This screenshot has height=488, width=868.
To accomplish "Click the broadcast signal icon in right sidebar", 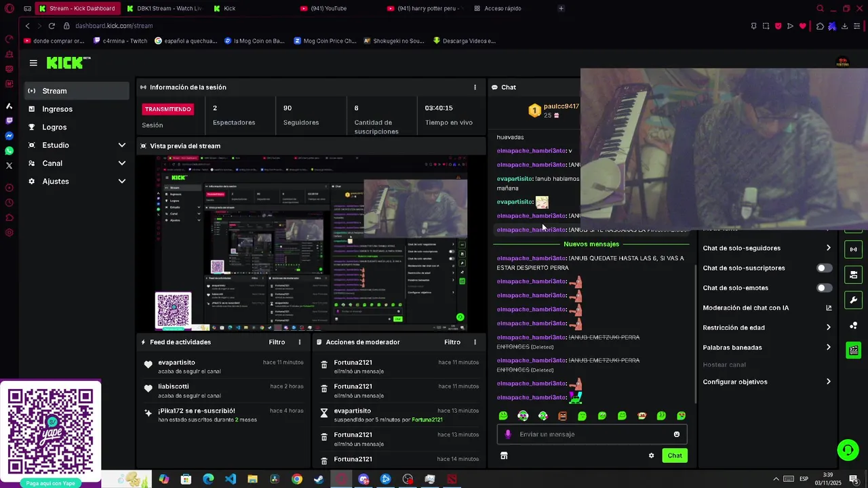I will click(x=854, y=249).
